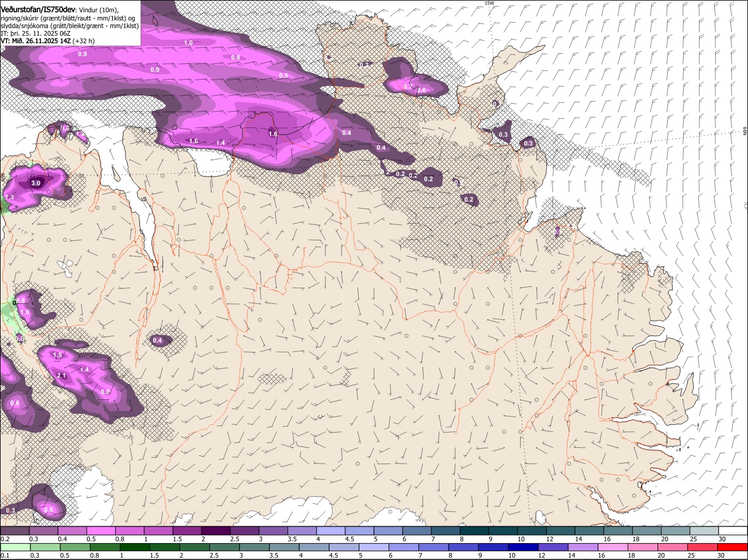Pick white upper legend swatch after 30
This screenshot has width=748, height=560.
[733, 531]
